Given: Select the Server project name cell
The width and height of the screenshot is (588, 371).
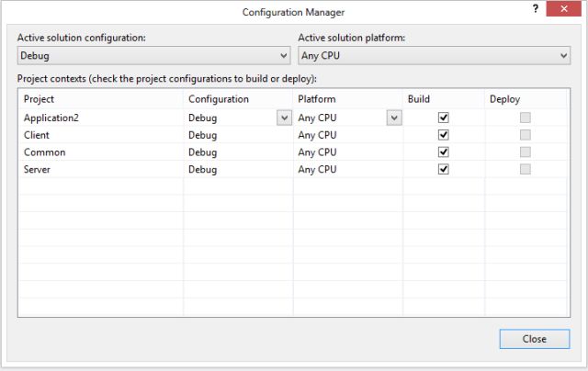Looking at the screenshot, I should (x=38, y=170).
